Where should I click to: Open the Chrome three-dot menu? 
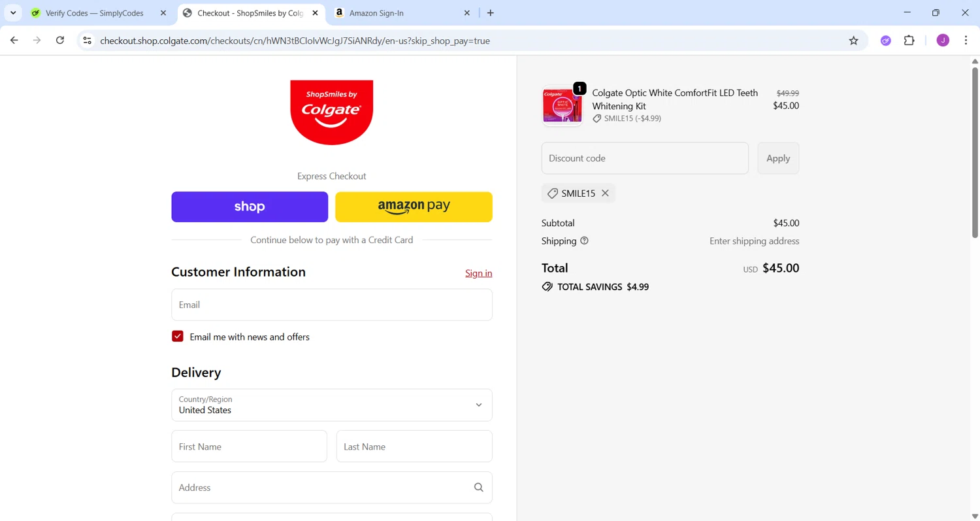[966, 41]
